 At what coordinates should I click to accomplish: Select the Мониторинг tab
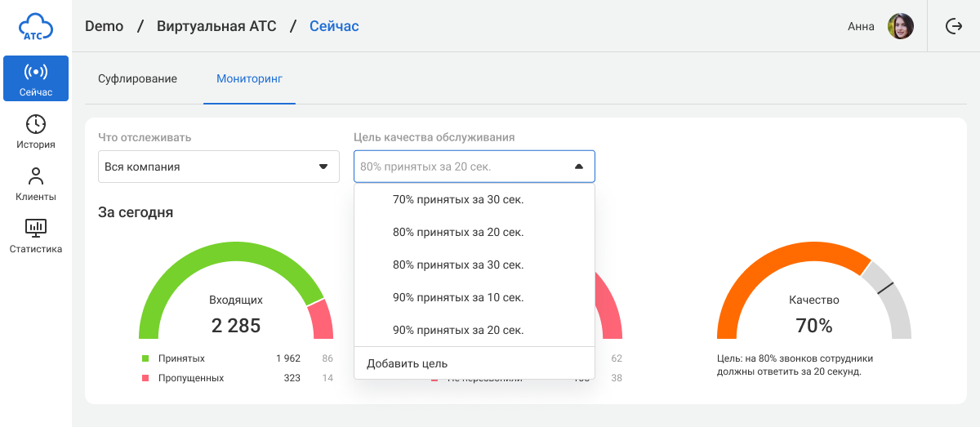click(x=249, y=79)
